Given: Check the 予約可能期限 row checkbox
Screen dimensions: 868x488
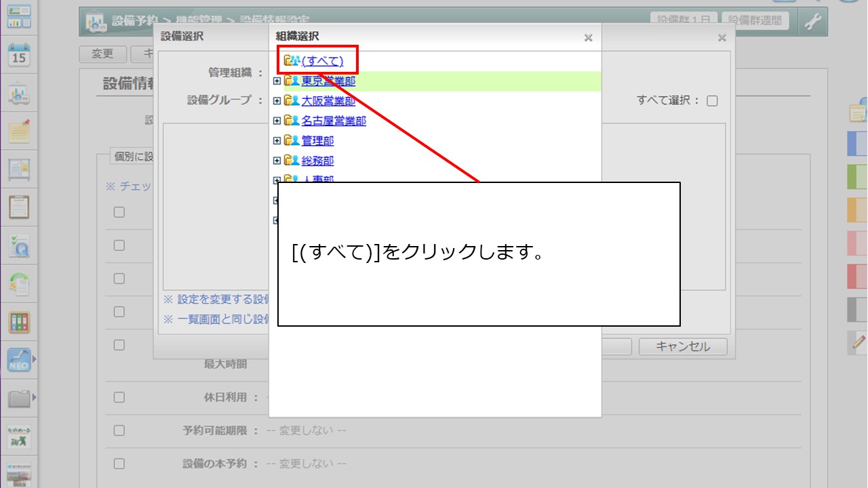Looking at the screenshot, I should [x=119, y=430].
